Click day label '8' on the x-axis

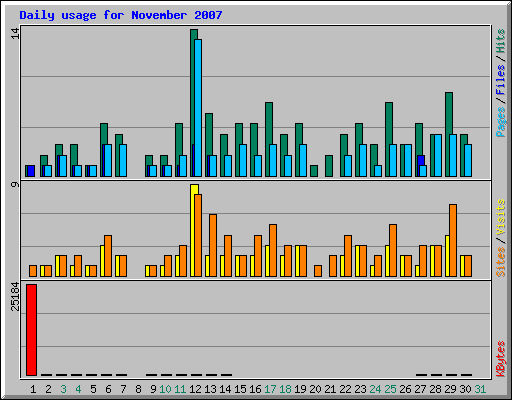(x=138, y=389)
